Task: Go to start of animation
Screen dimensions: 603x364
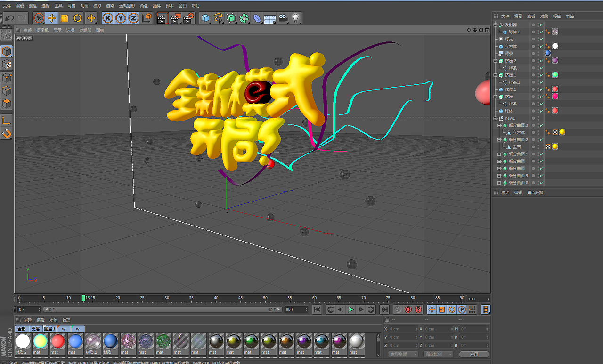Action: (317, 309)
